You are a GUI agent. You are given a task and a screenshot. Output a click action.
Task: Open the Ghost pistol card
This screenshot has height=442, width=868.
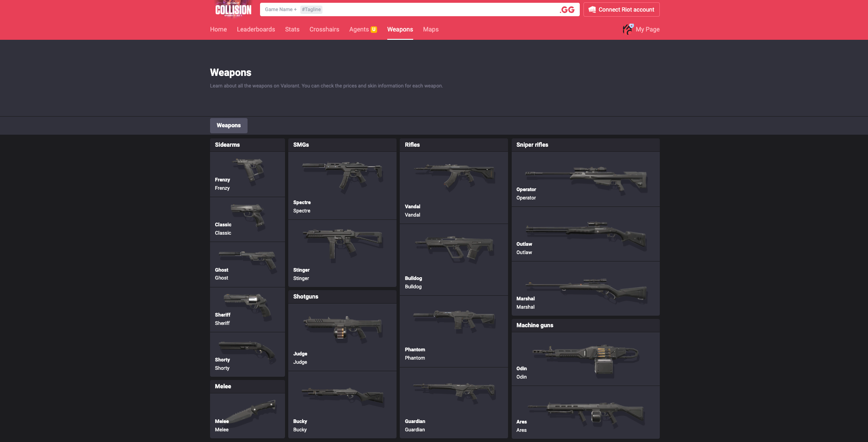248,264
